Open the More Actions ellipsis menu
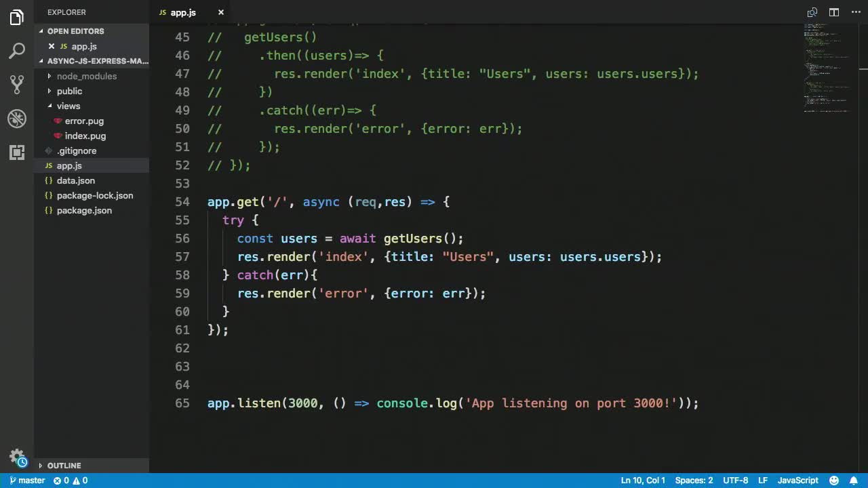This screenshot has height=488, width=868. click(855, 12)
